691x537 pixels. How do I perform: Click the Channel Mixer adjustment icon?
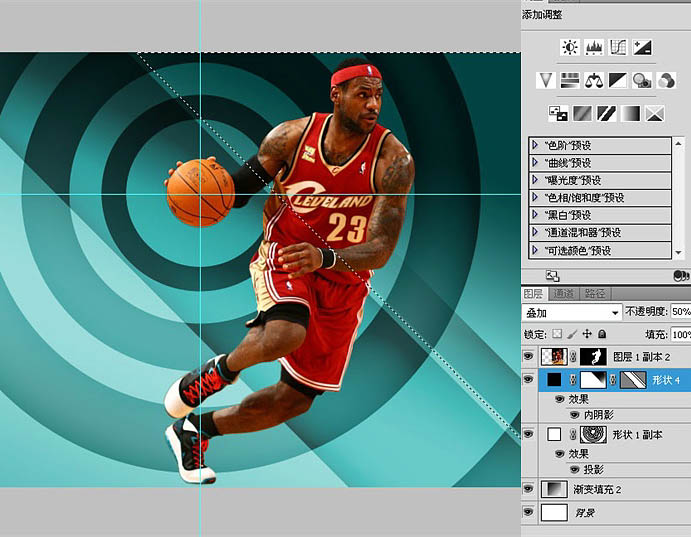point(666,80)
